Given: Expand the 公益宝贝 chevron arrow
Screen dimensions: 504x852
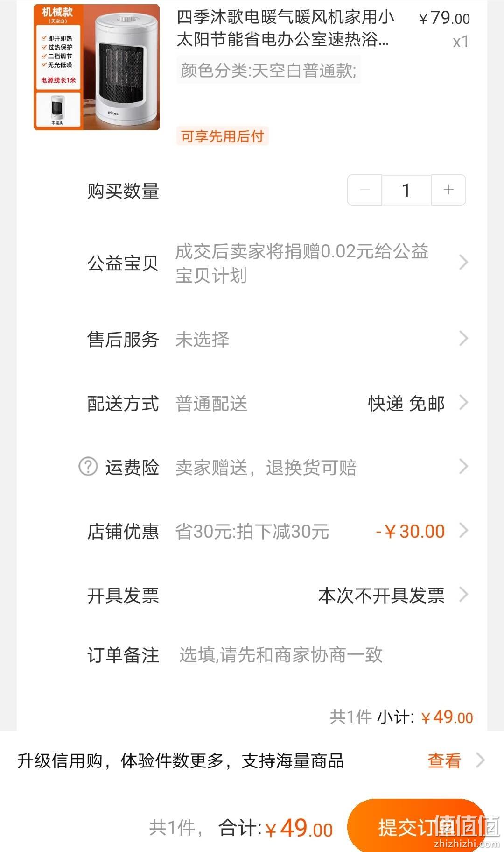Looking at the screenshot, I should pyautogui.click(x=463, y=263).
